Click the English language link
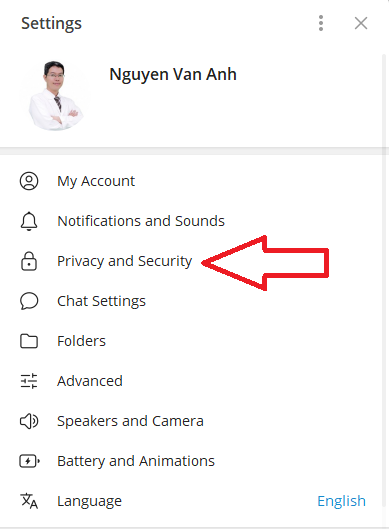The height and width of the screenshot is (529, 389). tap(341, 501)
